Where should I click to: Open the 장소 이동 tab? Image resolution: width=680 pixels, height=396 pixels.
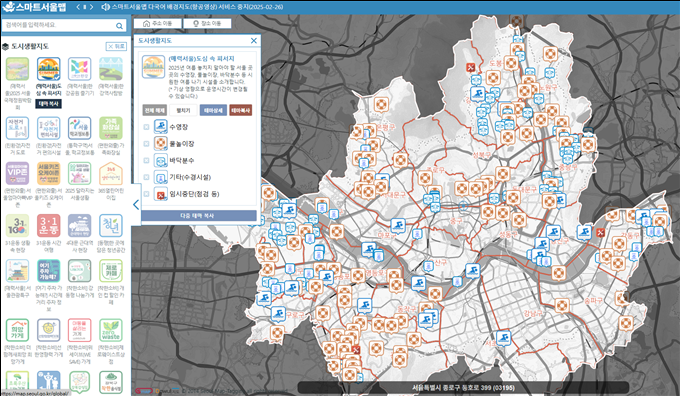tap(207, 23)
